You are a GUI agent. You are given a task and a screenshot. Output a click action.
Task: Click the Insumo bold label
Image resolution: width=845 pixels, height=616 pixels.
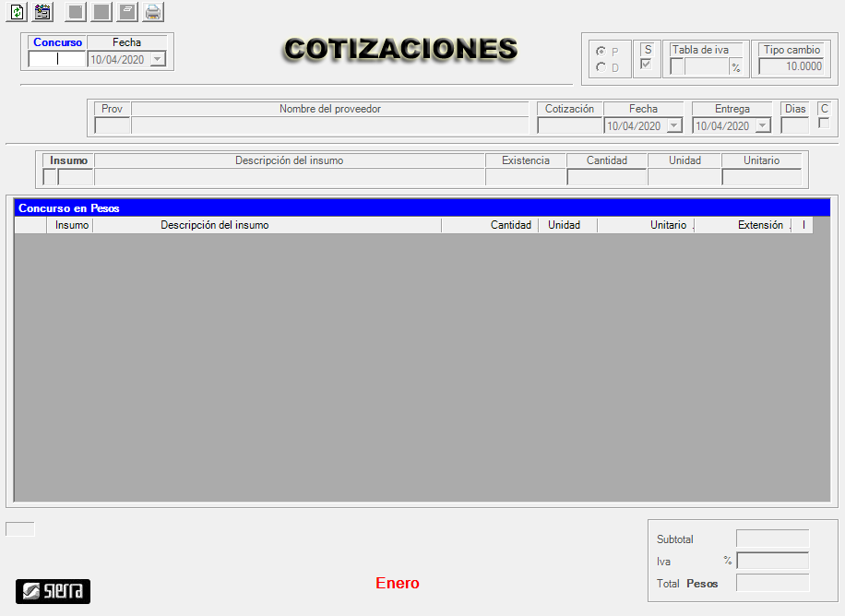pyautogui.click(x=68, y=160)
